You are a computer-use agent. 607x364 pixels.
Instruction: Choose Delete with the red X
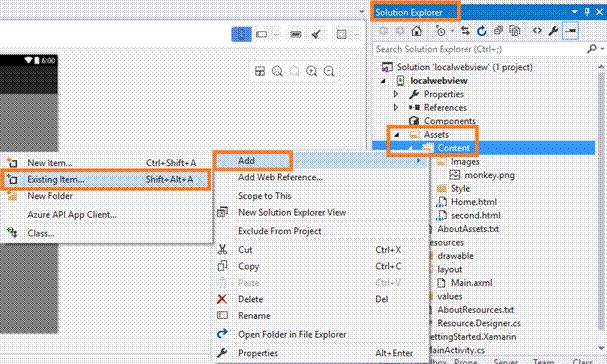pos(250,299)
